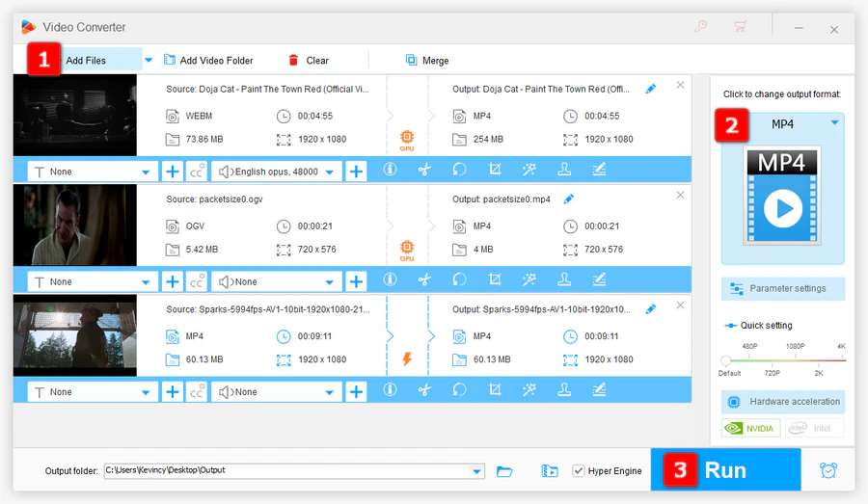Add subtitle to Sparks video
868x504 pixels.
pos(173,391)
